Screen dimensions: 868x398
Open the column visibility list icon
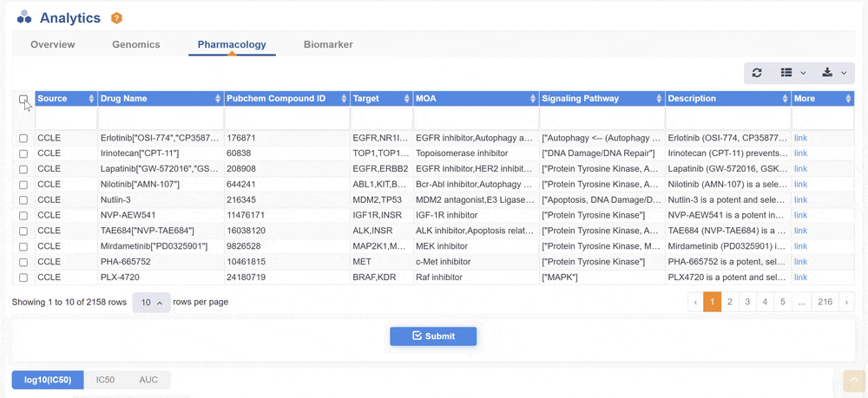point(792,73)
